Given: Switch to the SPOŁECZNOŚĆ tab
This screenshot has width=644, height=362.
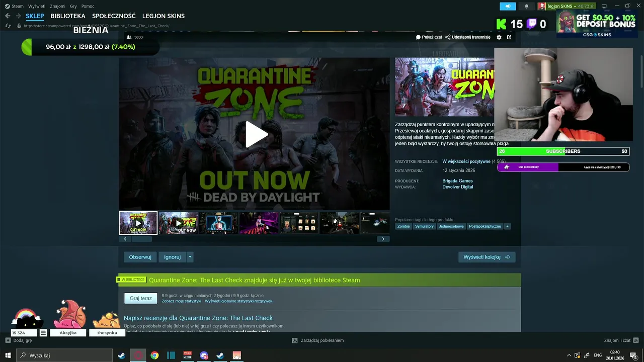Looking at the screenshot, I should [114, 16].
